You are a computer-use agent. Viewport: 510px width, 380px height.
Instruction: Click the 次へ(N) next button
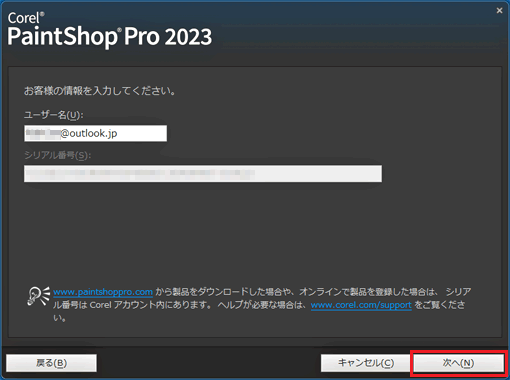point(458,363)
